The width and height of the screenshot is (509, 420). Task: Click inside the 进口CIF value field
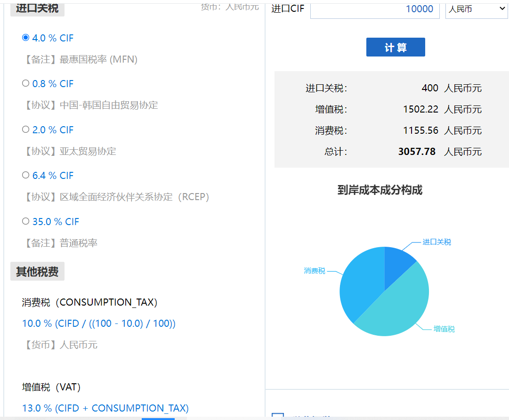pyautogui.click(x=374, y=9)
